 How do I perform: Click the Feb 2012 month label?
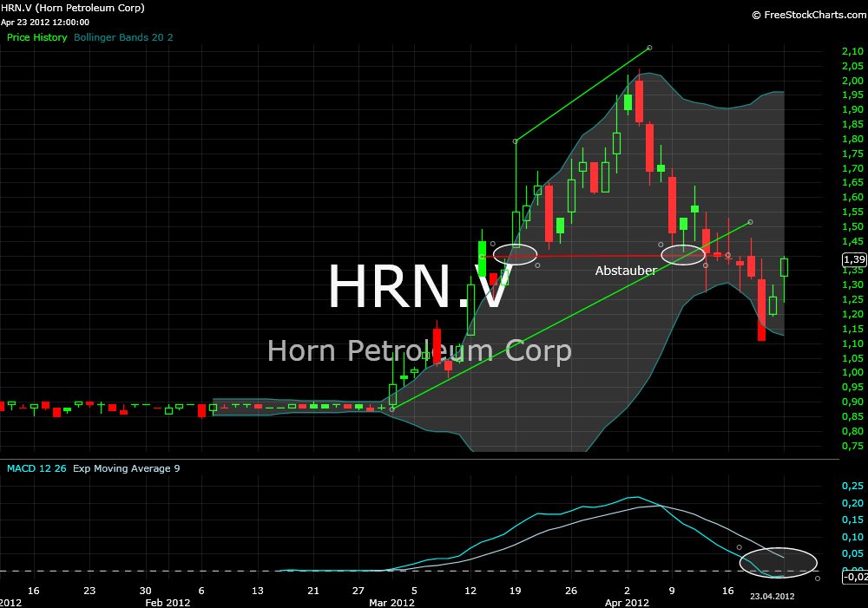pos(168,603)
